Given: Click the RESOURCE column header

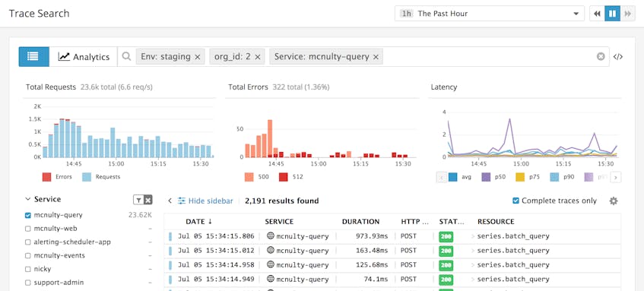Looking at the screenshot, I should click(x=496, y=221).
